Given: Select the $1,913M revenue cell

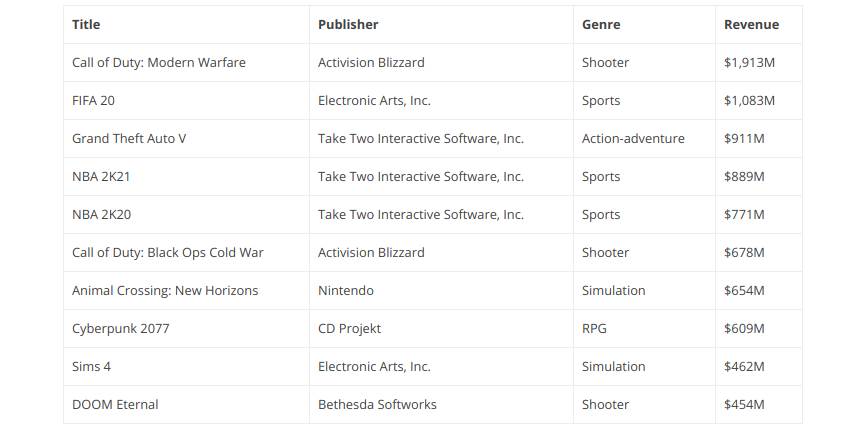Looking at the screenshot, I should pos(749,62).
